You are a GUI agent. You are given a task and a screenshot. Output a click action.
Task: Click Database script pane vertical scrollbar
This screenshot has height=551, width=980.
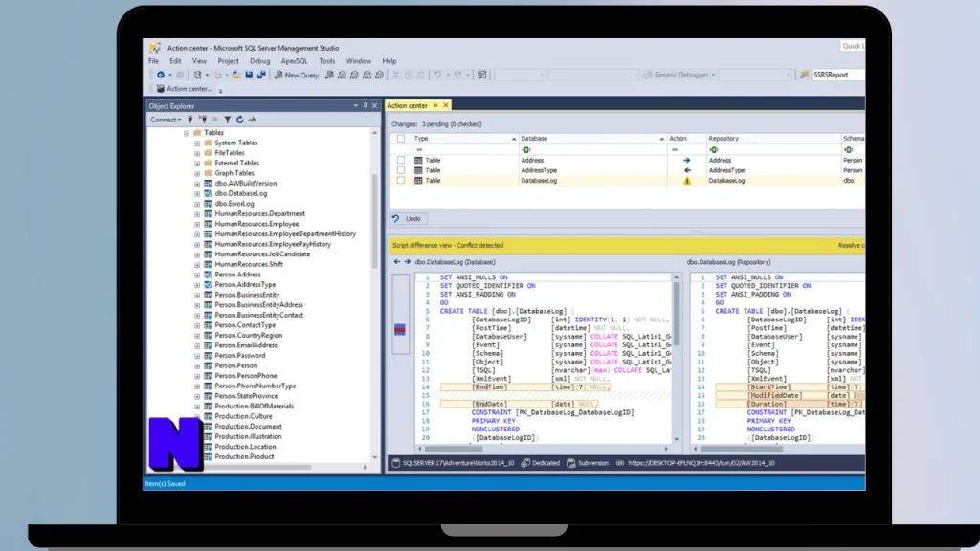[676, 313]
